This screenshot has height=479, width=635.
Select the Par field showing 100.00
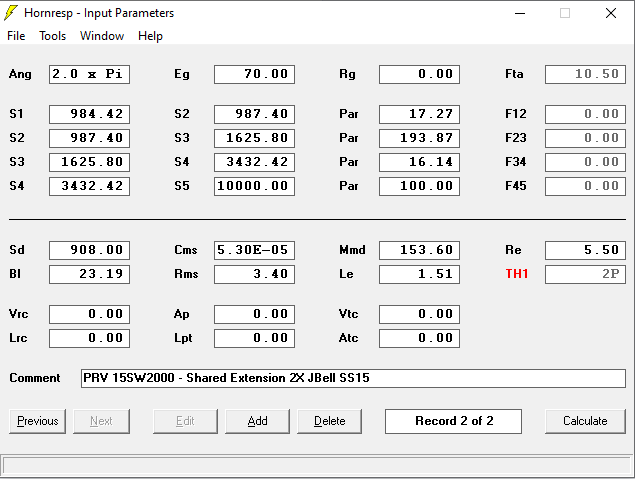pyautogui.click(x=420, y=186)
